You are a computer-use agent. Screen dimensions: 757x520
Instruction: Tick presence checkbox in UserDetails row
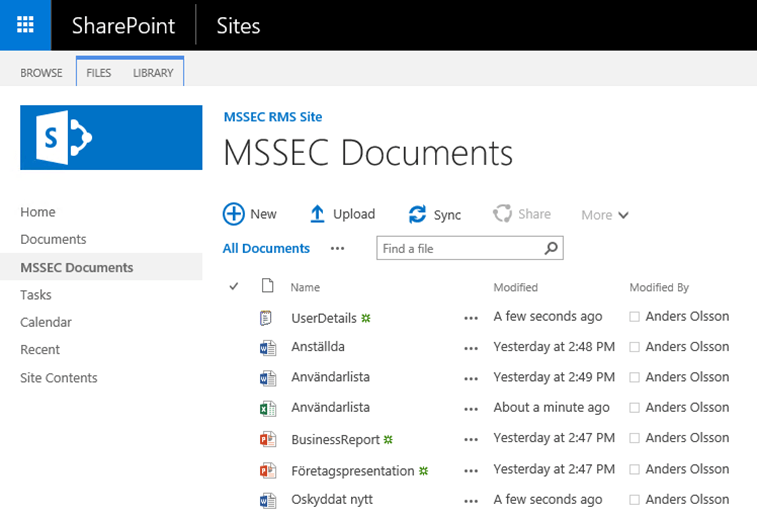coord(635,317)
